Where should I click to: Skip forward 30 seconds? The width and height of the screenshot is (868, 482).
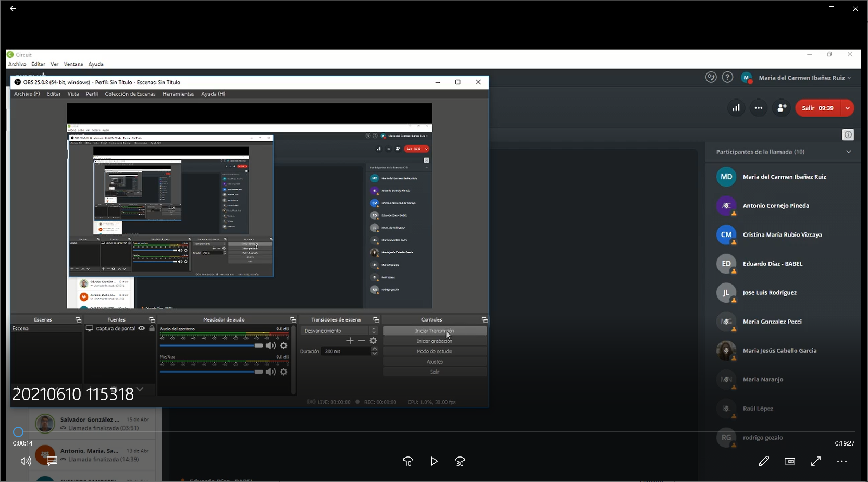tap(460, 461)
